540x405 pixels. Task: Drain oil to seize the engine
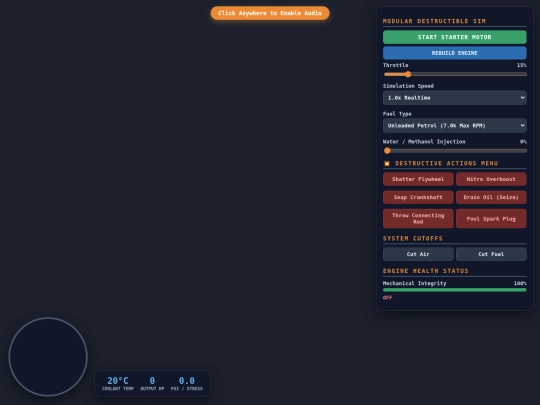[x=491, y=197]
